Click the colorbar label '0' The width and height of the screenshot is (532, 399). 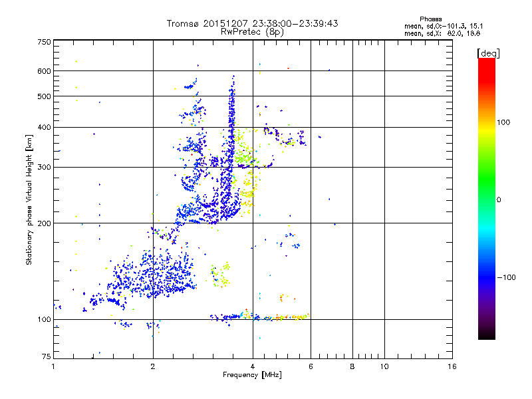tap(499, 200)
